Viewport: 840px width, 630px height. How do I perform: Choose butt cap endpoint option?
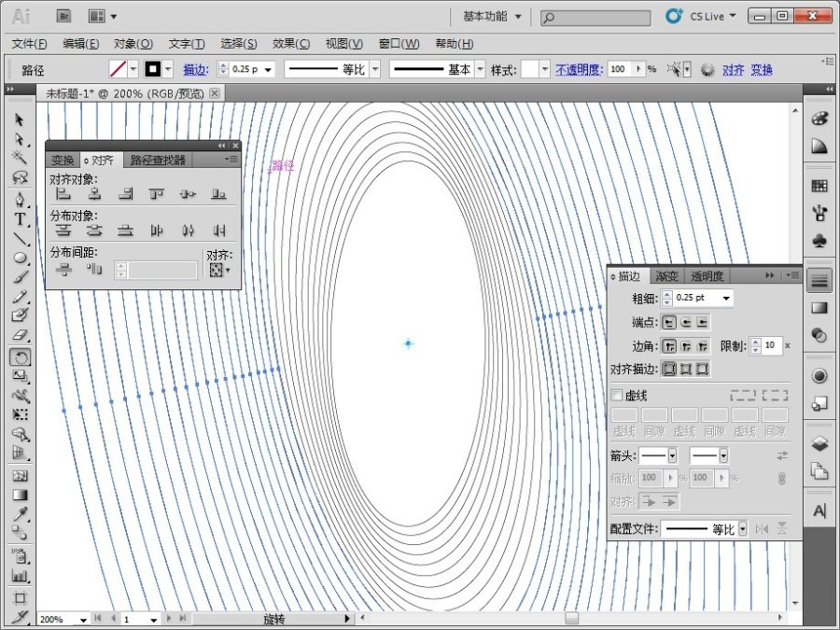pos(669,322)
